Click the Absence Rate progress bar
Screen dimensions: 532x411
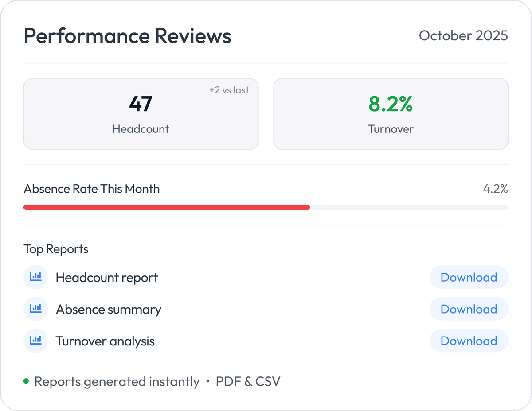(266, 207)
